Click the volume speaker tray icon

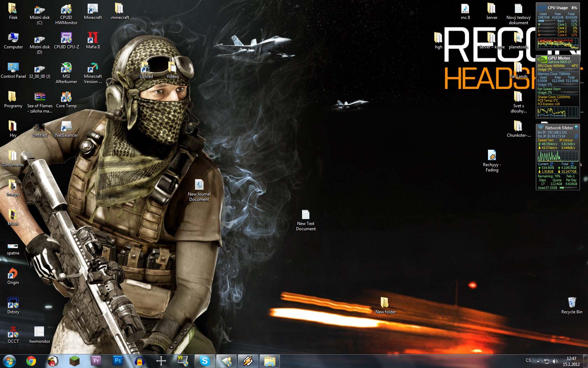pyautogui.click(x=555, y=361)
